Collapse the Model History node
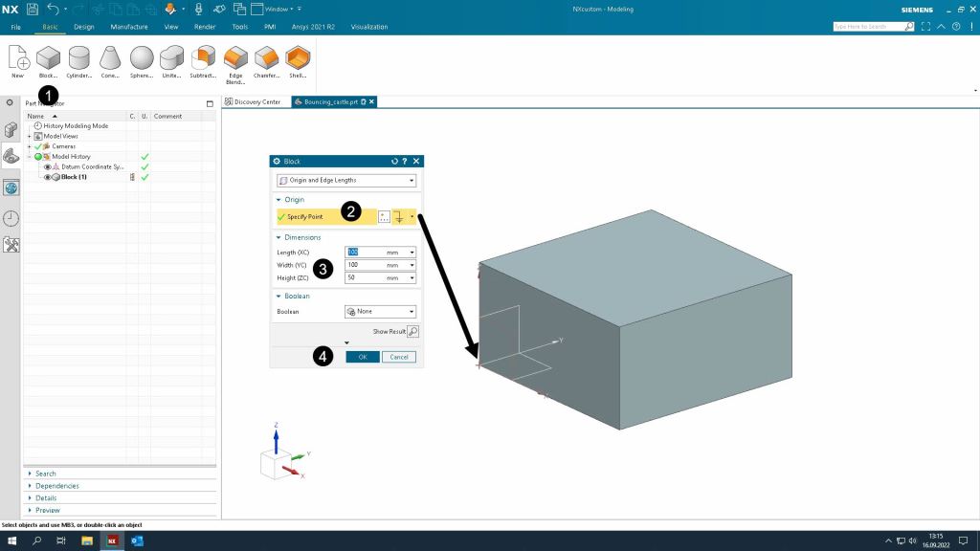 (30, 157)
